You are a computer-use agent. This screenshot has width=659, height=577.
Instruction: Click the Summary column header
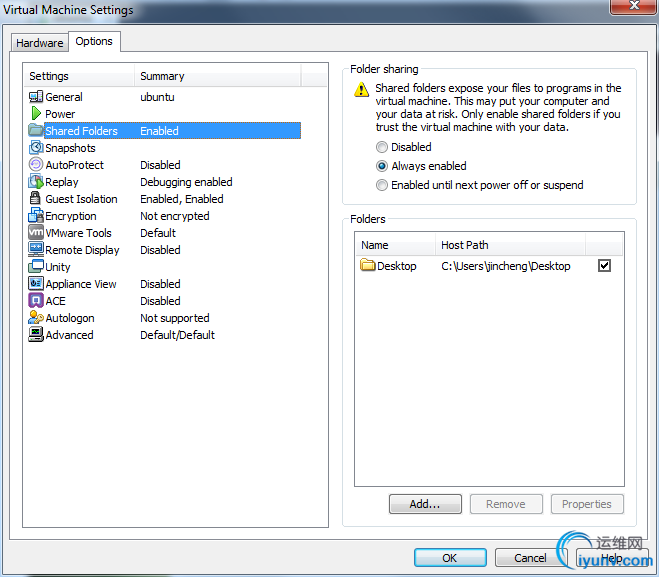(218, 76)
